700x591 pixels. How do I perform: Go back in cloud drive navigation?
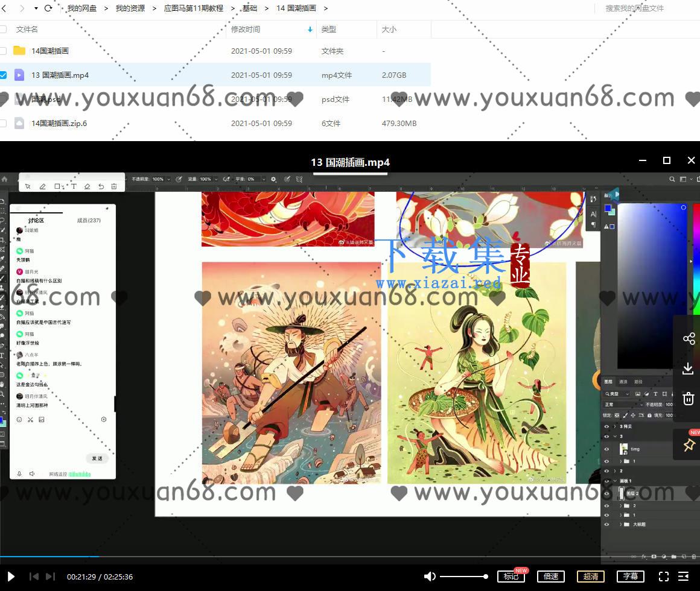[x=4, y=8]
